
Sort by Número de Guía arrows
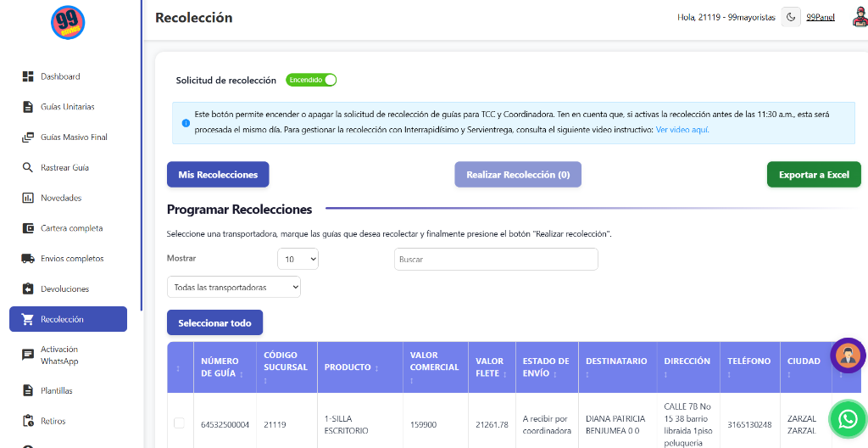242,375
